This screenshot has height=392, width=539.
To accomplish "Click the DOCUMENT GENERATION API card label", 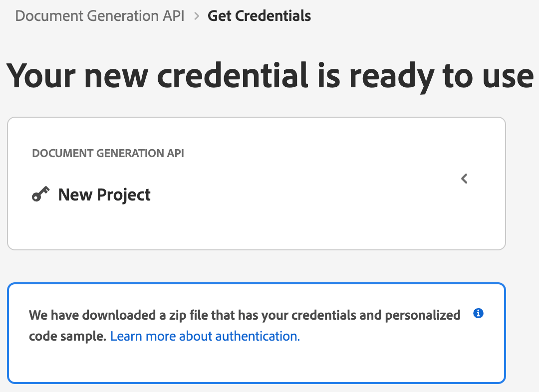I will pos(108,153).
